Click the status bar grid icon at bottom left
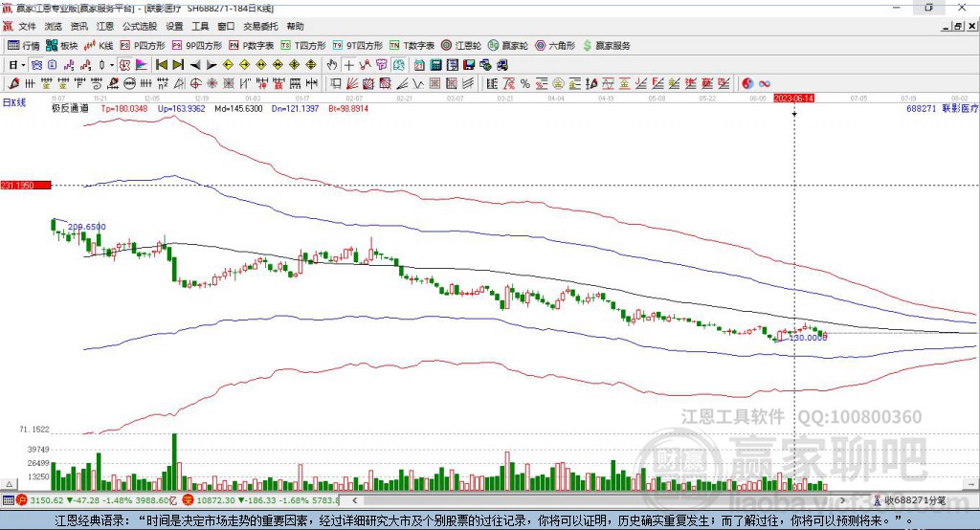The width and height of the screenshot is (980, 530). tap(8, 500)
